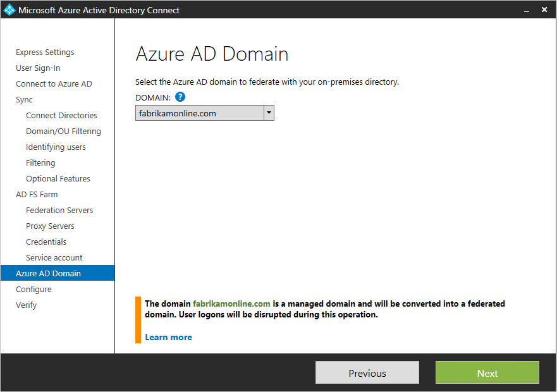Select Service account step

tap(54, 258)
